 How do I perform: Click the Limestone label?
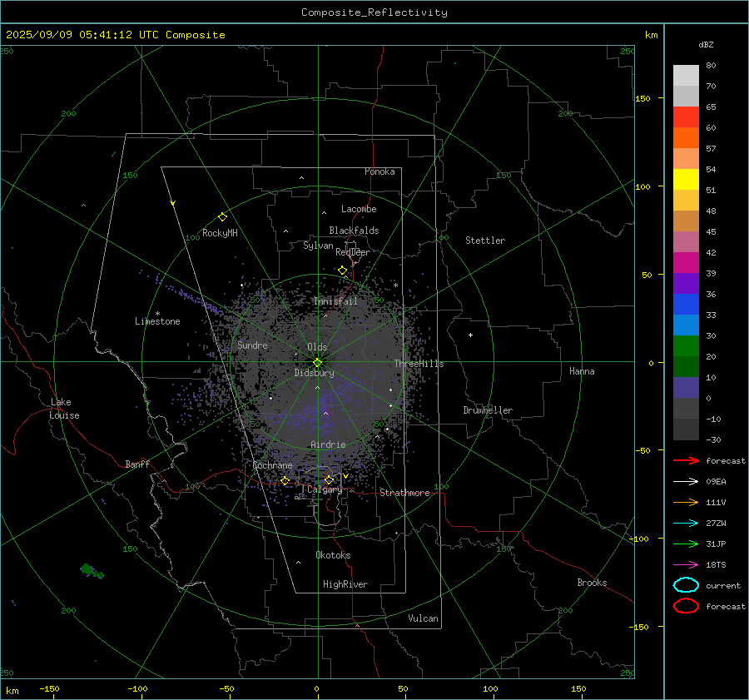pos(157,321)
